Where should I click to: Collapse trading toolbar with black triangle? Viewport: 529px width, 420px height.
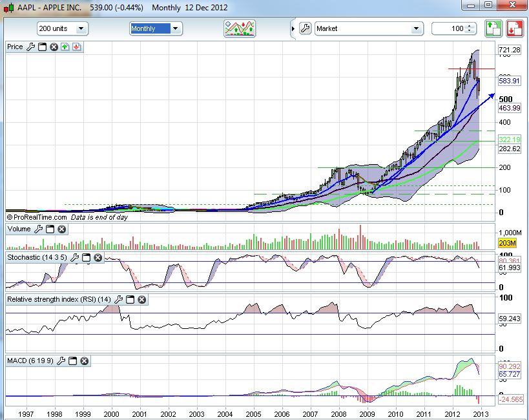pos(293,28)
